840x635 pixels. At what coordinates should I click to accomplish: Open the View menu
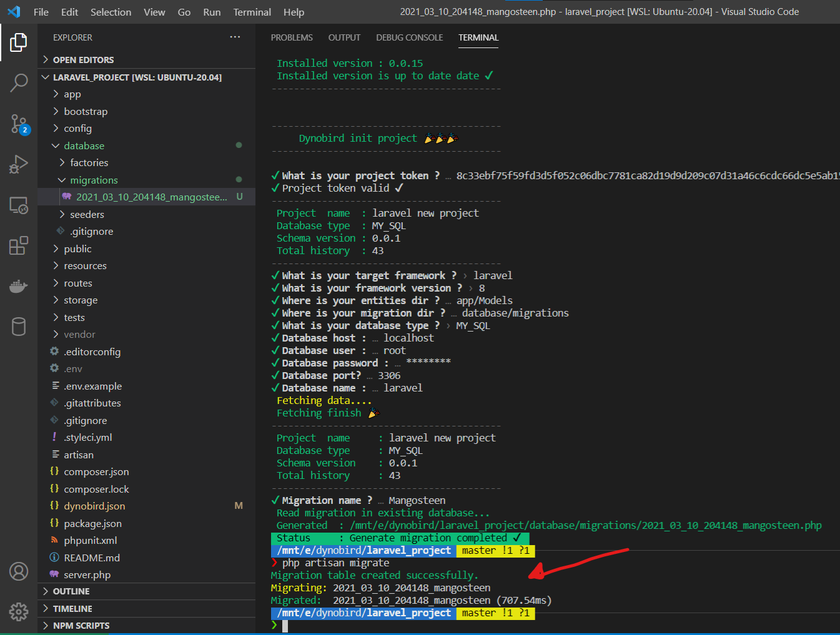point(154,12)
